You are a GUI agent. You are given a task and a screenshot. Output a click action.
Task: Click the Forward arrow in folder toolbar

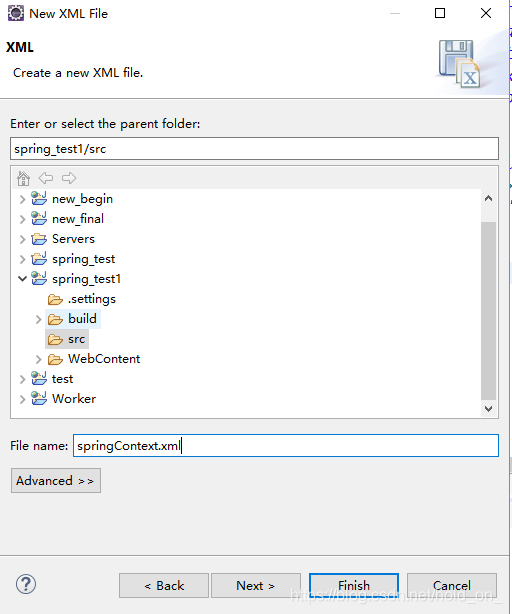pyautogui.click(x=69, y=178)
